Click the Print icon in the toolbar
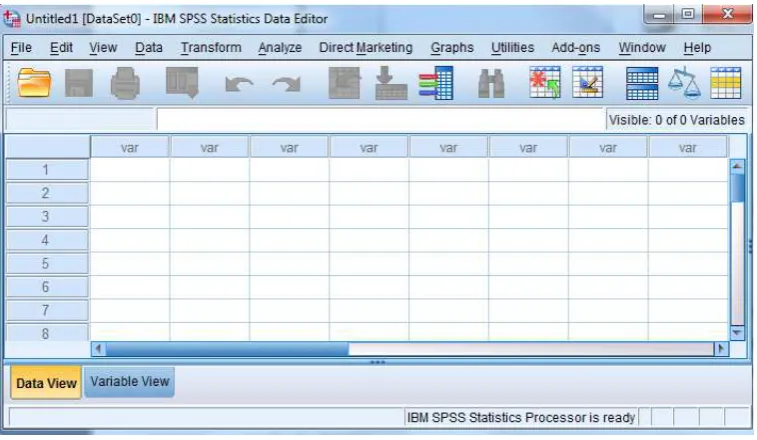This screenshot has height=440, width=757. 125,83
